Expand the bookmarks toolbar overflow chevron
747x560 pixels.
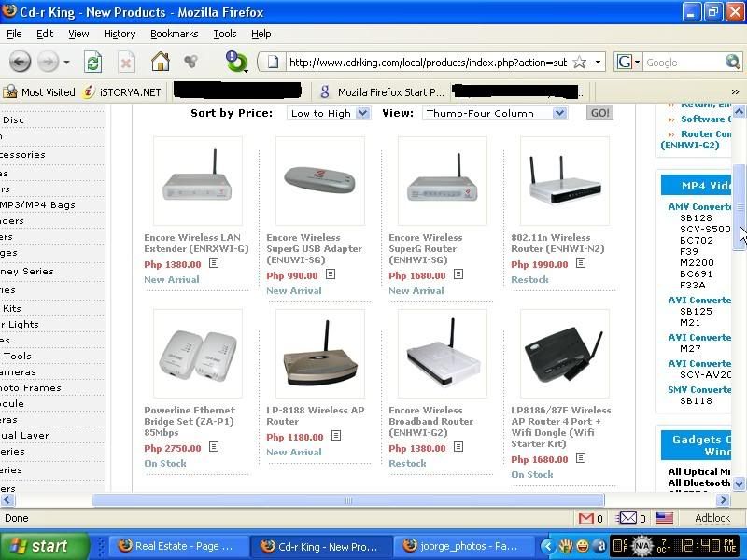tap(735, 91)
